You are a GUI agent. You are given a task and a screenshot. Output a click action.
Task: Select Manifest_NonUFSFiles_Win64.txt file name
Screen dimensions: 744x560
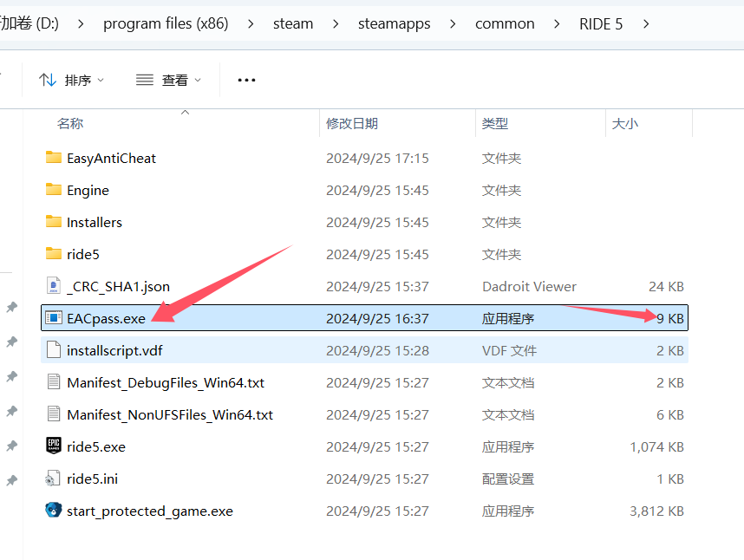coord(170,414)
